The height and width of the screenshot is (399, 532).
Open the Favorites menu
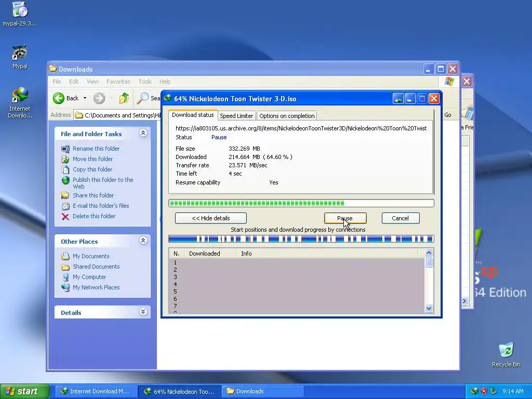(118, 82)
